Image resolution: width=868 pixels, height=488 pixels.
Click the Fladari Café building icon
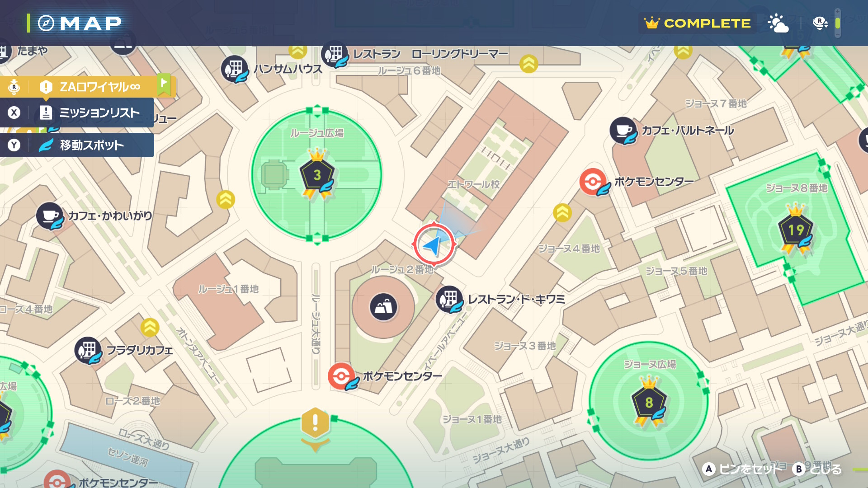pyautogui.click(x=88, y=350)
